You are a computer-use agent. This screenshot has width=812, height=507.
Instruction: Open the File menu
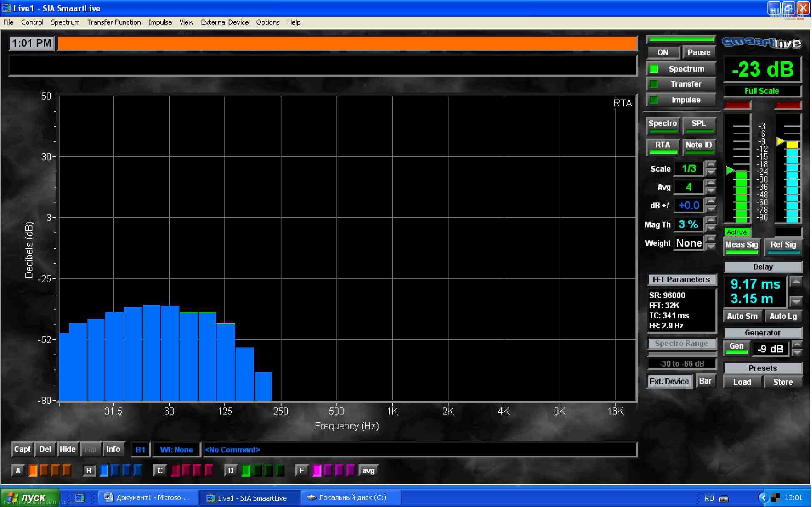point(8,22)
